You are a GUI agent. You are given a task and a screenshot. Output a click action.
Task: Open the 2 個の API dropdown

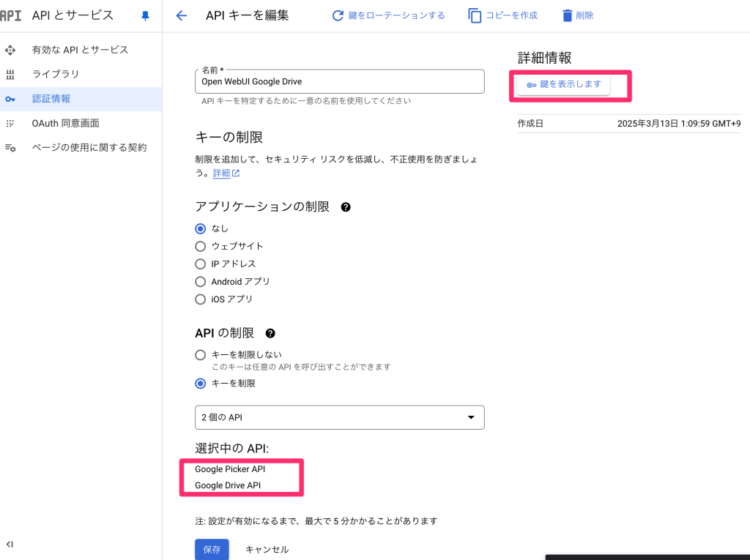click(340, 417)
